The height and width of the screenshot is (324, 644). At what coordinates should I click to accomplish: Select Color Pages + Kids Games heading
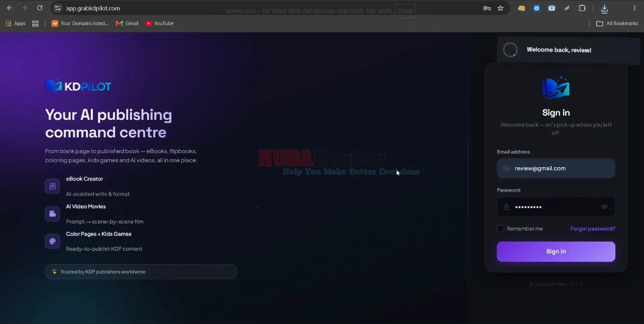point(99,234)
